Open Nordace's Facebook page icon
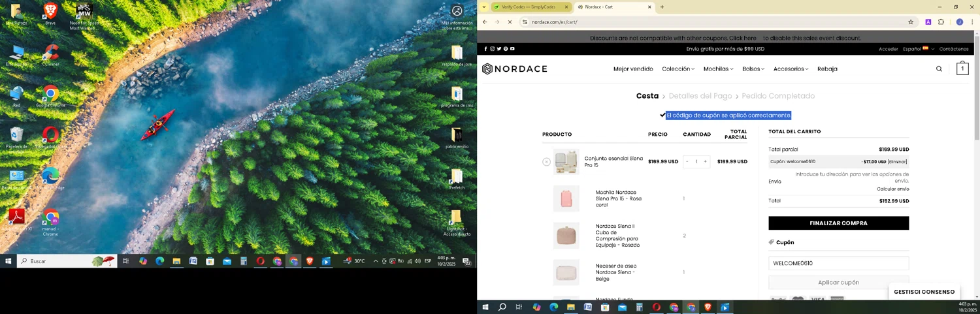This screenshot has width=980, height=314. click(x=485, y=49)
